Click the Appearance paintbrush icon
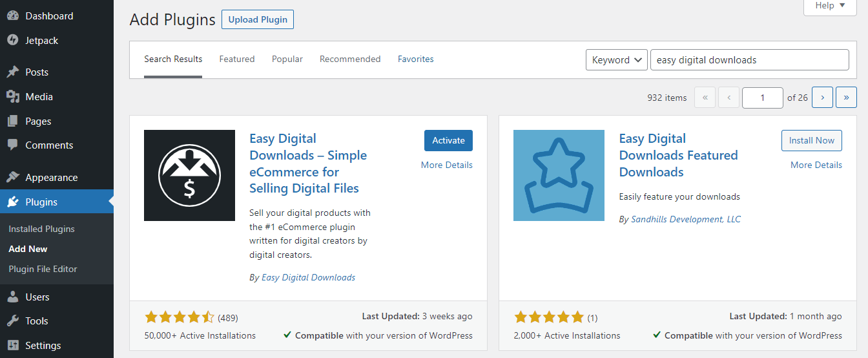Image resolution: width=868 pixels, height=358 pixels. pos(13,177)
